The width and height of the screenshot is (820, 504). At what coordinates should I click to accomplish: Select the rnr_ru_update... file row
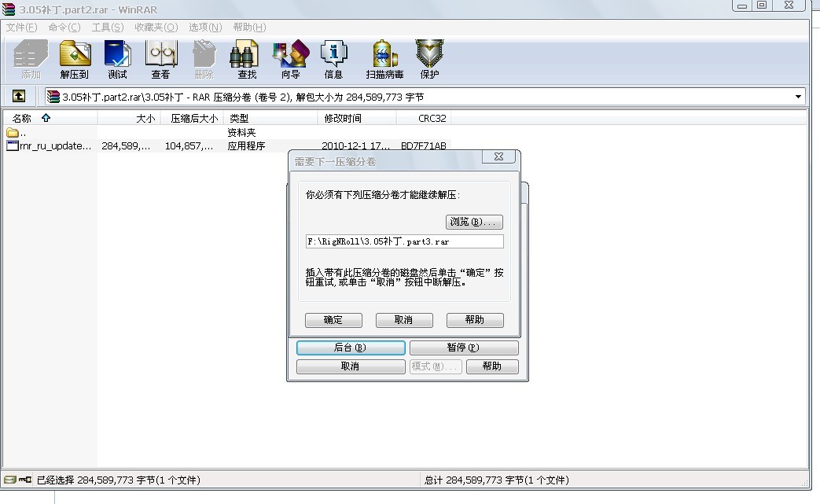tap(227, 146)
